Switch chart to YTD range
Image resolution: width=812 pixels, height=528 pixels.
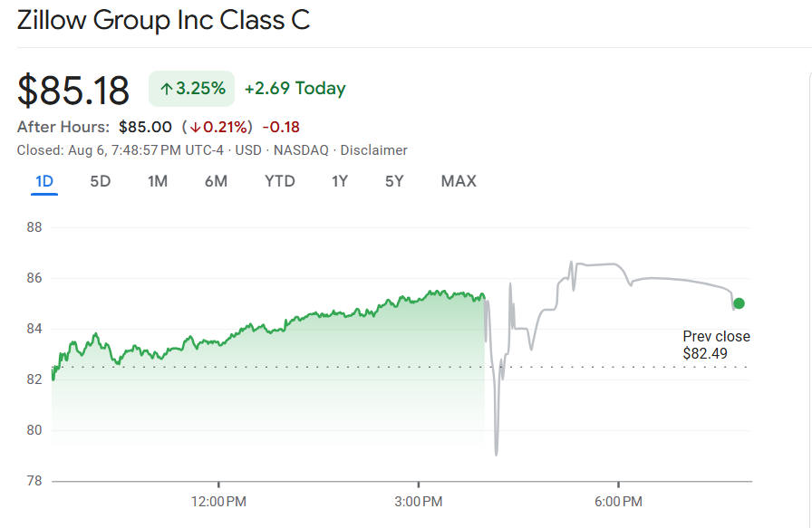[279, 181]
